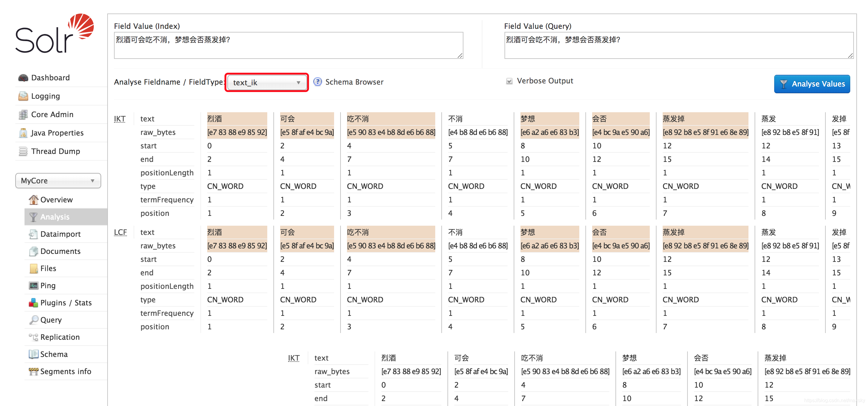
Task: Open the Files menu item
Action: 48,268
